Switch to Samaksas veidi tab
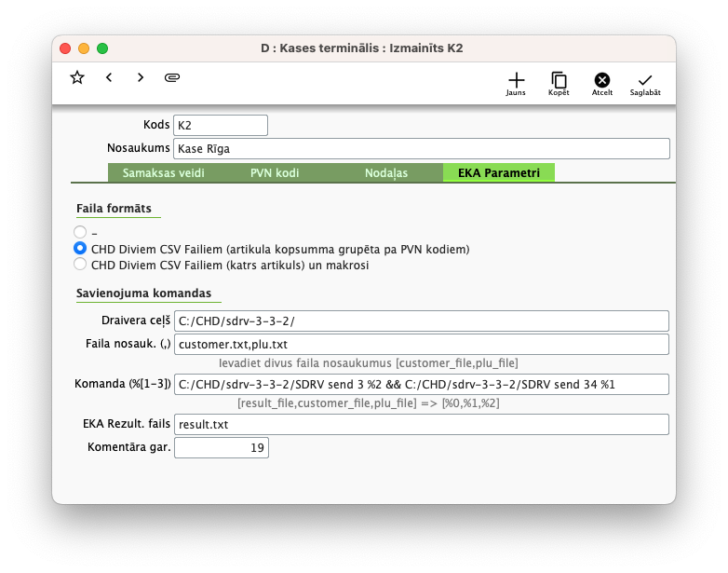The image size is (728, 573). click(163, 172)
